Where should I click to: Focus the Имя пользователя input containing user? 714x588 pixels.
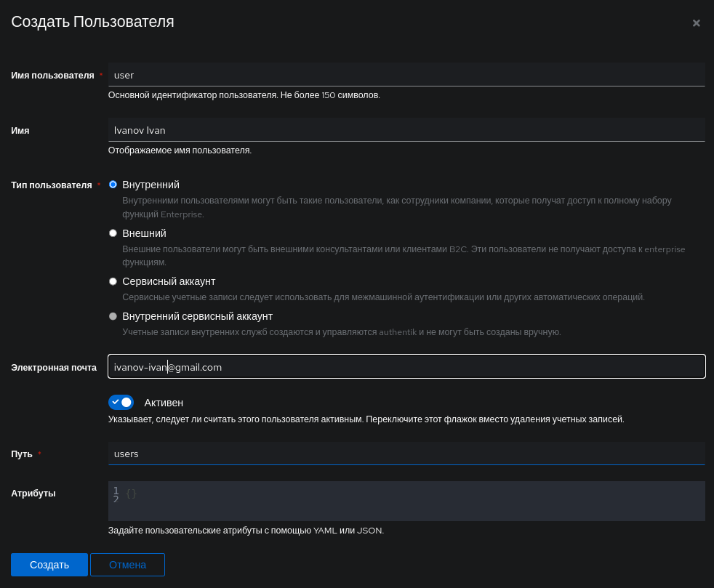coord(406,75)
